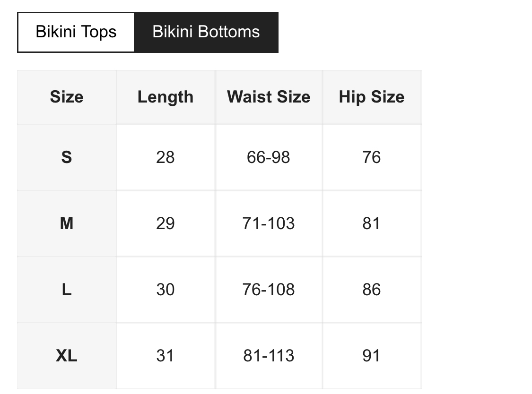The image size is (532, 394).
Task: Select the S size row label
Action: point(67,157)
